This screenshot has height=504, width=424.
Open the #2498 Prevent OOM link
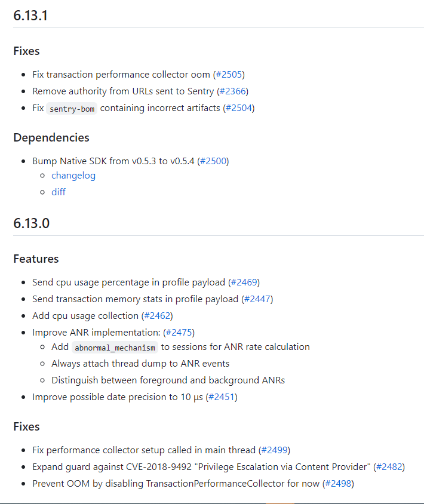point(337,484)
